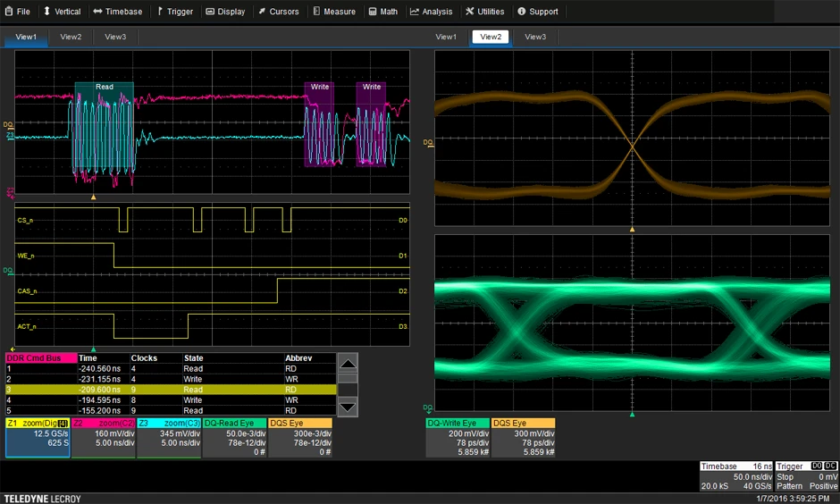Image resolution: width=840 pixels, height=504 pixels.
Task: Click the Trigger flag menu item
Action: [x=174, y=12]
